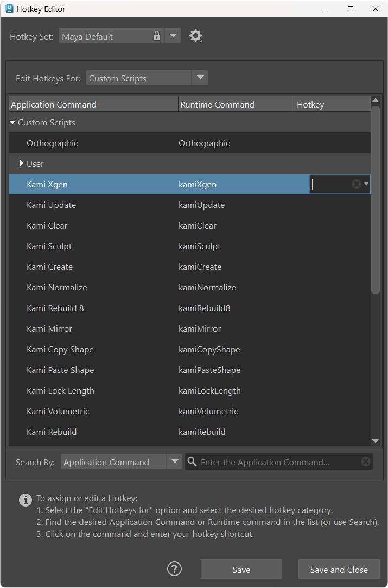Select the Kami Create row
Viewport: 388px width, 588px height.
(190, 267)
